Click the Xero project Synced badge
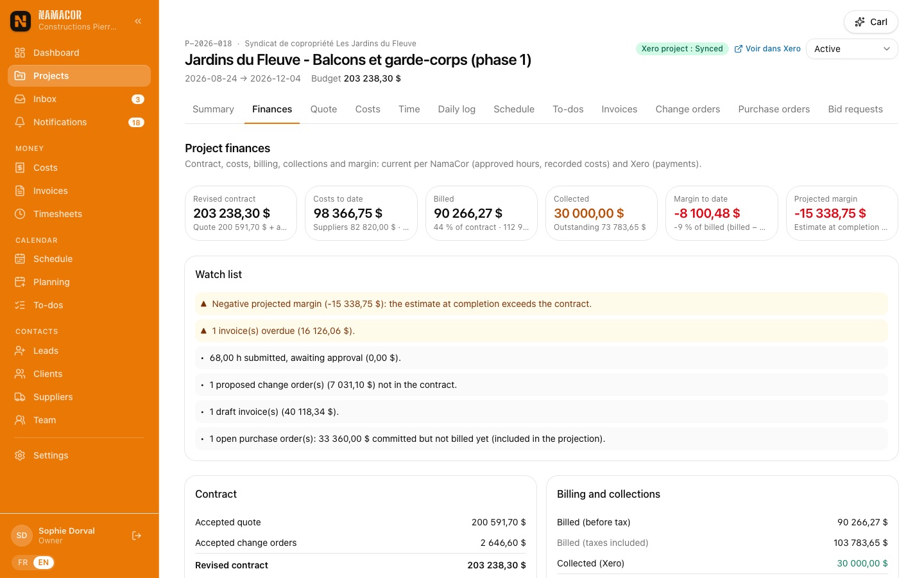Image resolution: width=924 pixels, height=578 pixels. coord(682,49)
